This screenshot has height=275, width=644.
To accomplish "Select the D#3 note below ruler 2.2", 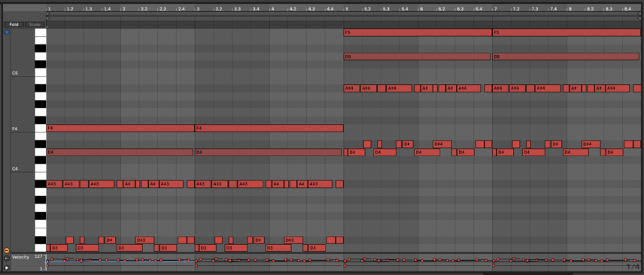I will point(145,240).
